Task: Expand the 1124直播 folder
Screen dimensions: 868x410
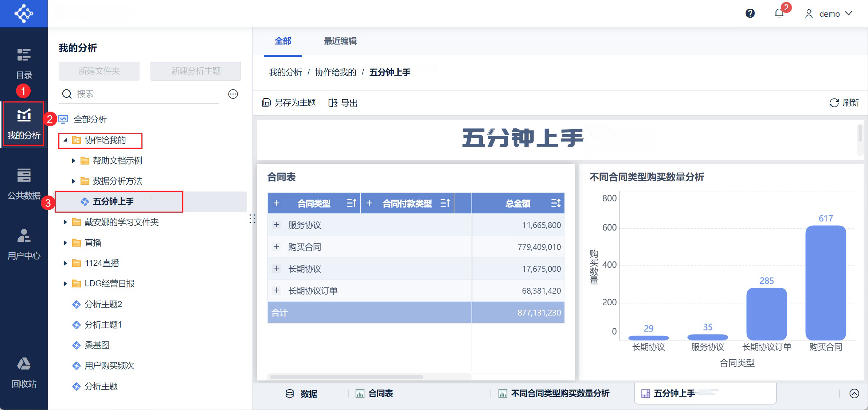Action: pyautogui.click(x=65, y=263)
